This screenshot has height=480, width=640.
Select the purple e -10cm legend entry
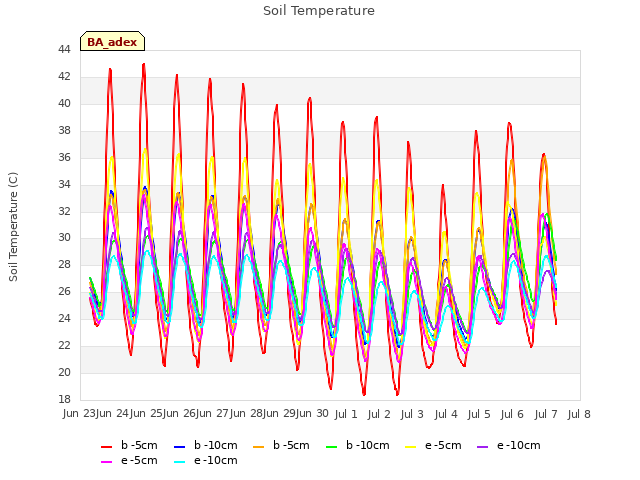[x=509, y=445]
